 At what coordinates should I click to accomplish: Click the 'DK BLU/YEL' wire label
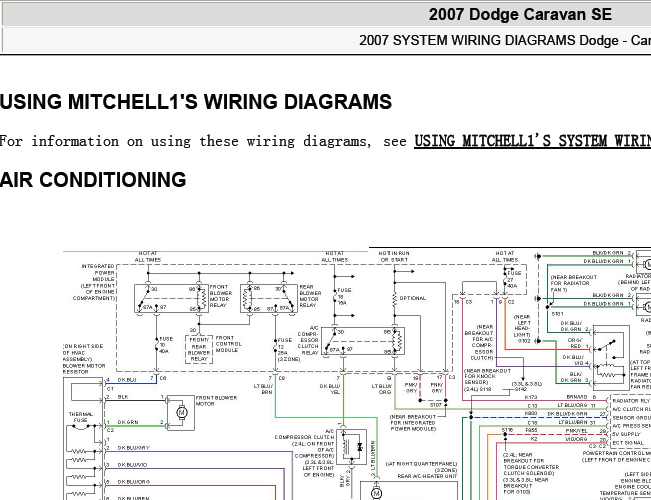[330, 389]
